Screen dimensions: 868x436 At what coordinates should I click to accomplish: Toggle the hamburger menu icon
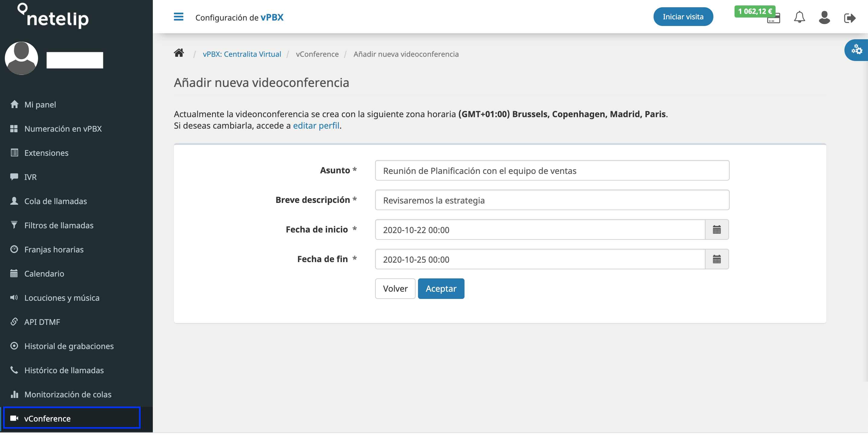[x=178, y=17]
